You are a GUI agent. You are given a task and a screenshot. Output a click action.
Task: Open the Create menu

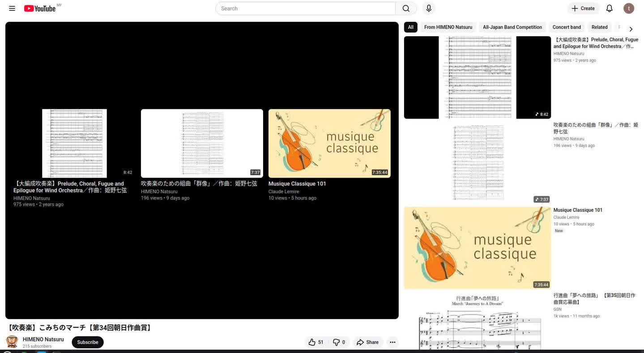pyautogui.click(x=583, y=9)
